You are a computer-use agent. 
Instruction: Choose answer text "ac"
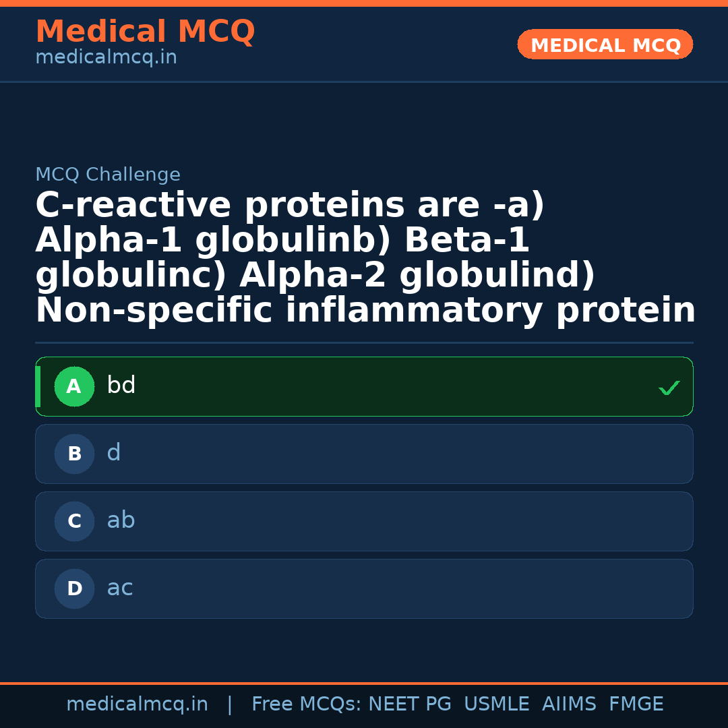pos(120,588)
